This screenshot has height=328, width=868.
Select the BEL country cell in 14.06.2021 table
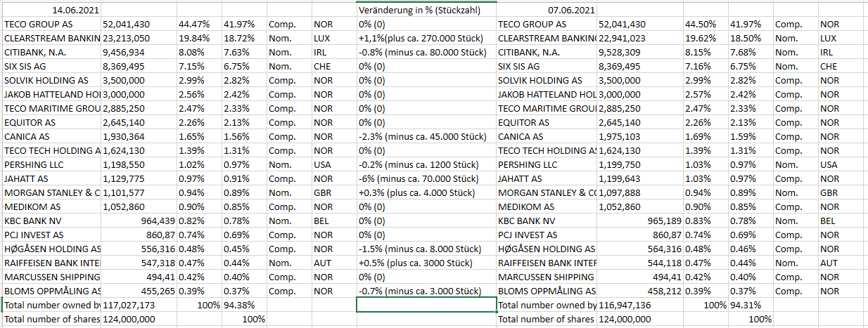coord(334,221)
